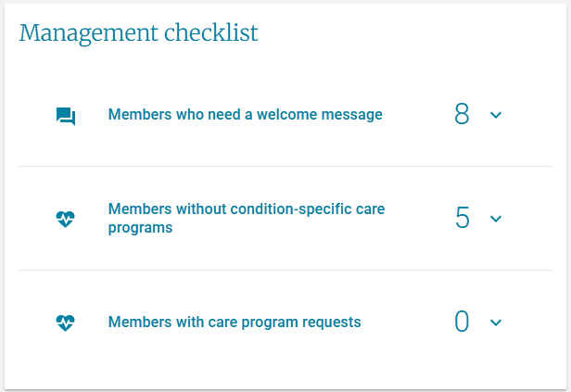Screen dimensions: 571x392
Task: Open Members who need a welcome message
Action: (245, 115)
